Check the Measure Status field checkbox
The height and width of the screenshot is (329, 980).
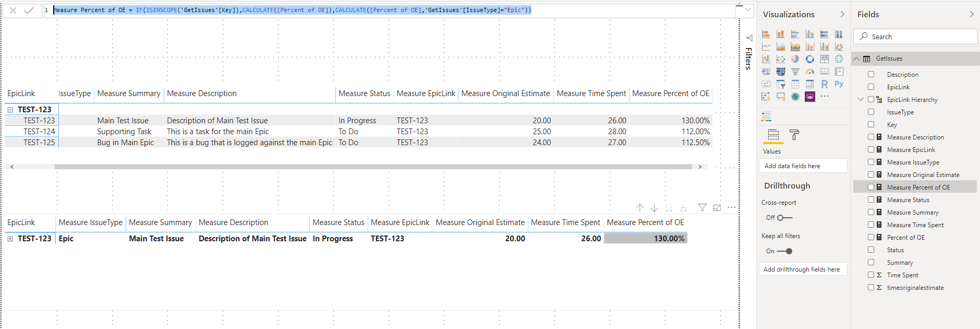click(871, 199)
